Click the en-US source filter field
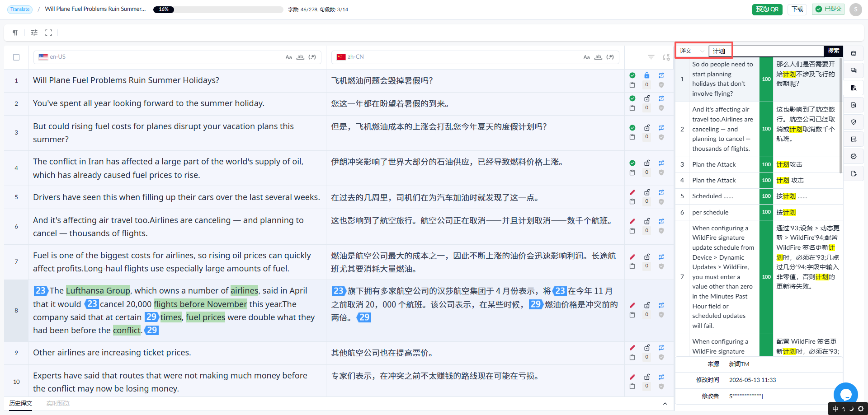The width and height of the screenshot is (868, 415). coord(177,57)
